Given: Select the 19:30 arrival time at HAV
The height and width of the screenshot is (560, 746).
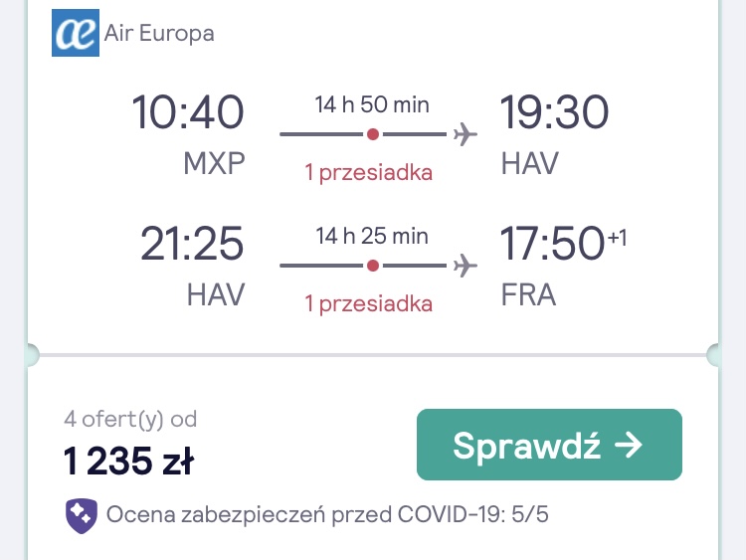Looking at the screenshot, I should (554, 112).
